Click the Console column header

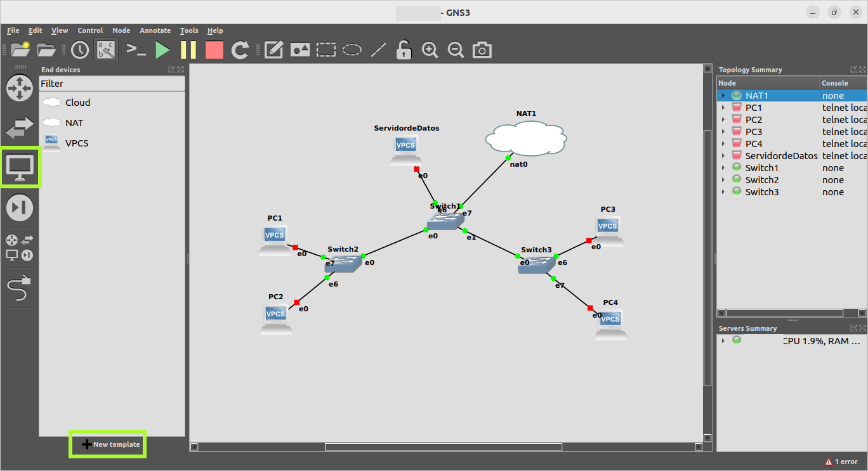pos(843,83)
